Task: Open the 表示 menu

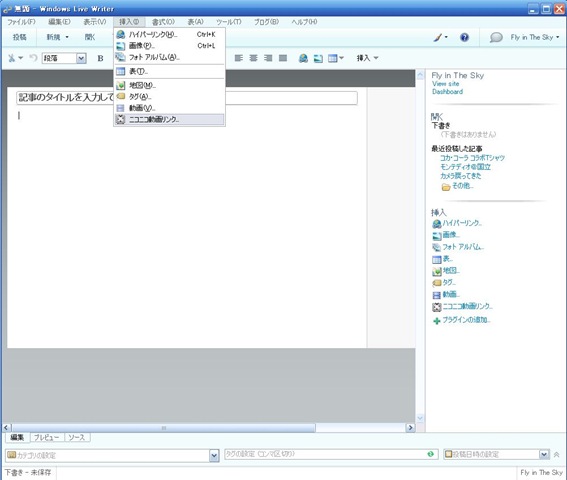Action: (x=95, y=22)
